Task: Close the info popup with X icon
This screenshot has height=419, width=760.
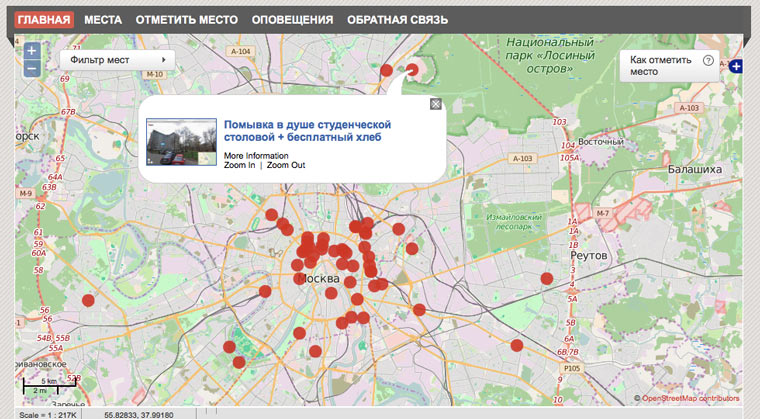Action: coord(435,104)
